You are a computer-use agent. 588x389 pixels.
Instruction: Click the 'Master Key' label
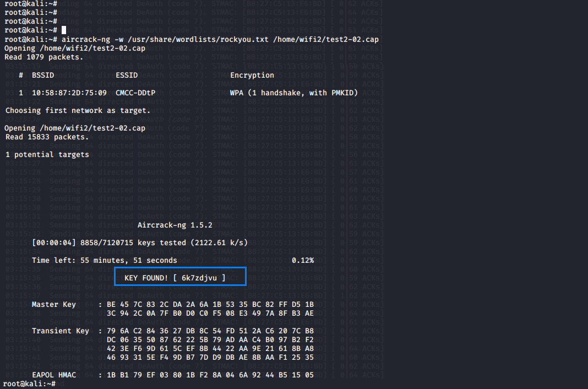(x=53, y=305)
